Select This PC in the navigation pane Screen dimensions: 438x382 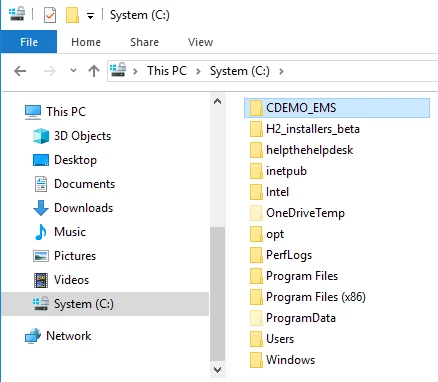pyautogui.click(x=66, y=112)
